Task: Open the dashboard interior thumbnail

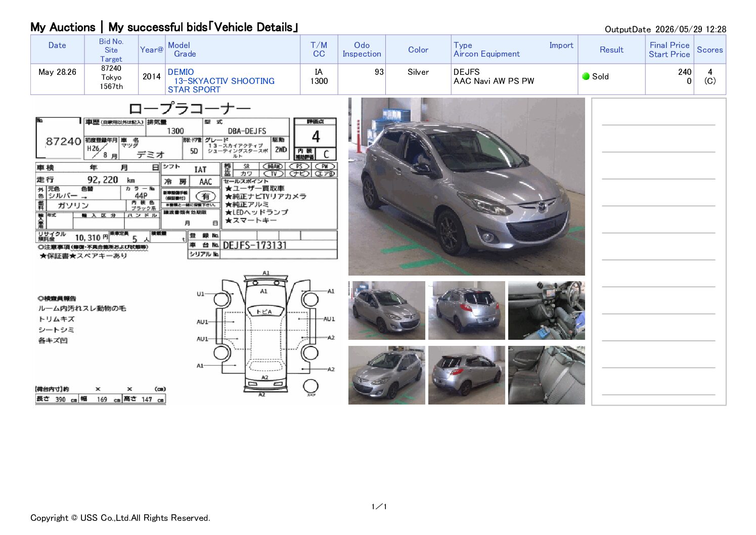Action: point(546,310)
